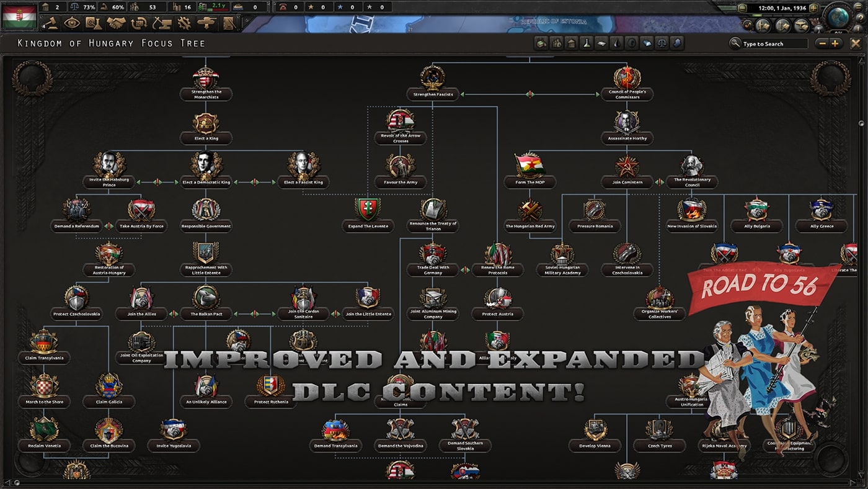
Task: Click the Form The MDP flag icon
Action: tap(529, 166)
